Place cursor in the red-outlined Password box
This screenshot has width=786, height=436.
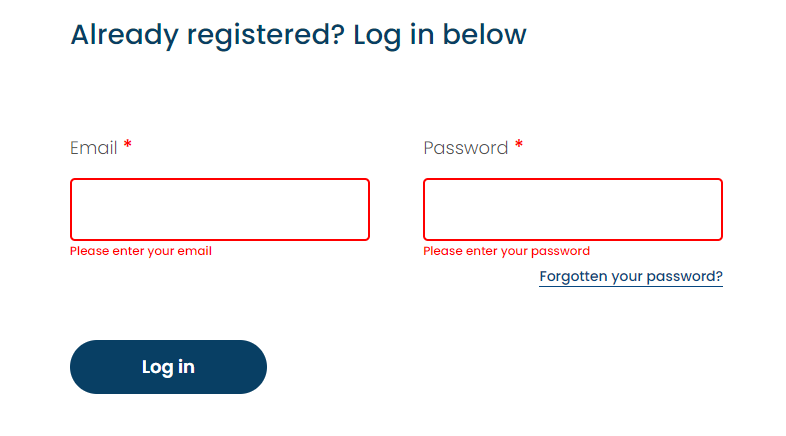click(572, 209)
